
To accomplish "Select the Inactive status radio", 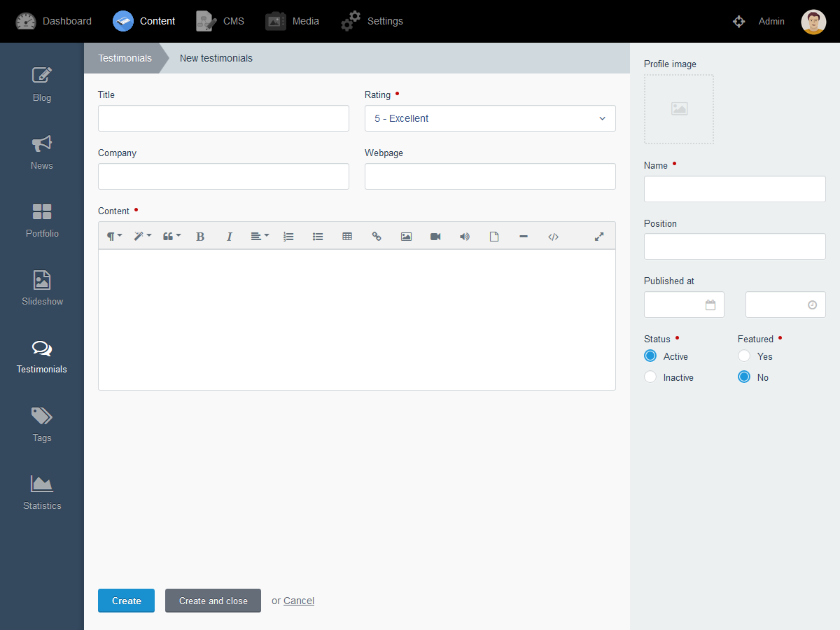I will 650,377.
